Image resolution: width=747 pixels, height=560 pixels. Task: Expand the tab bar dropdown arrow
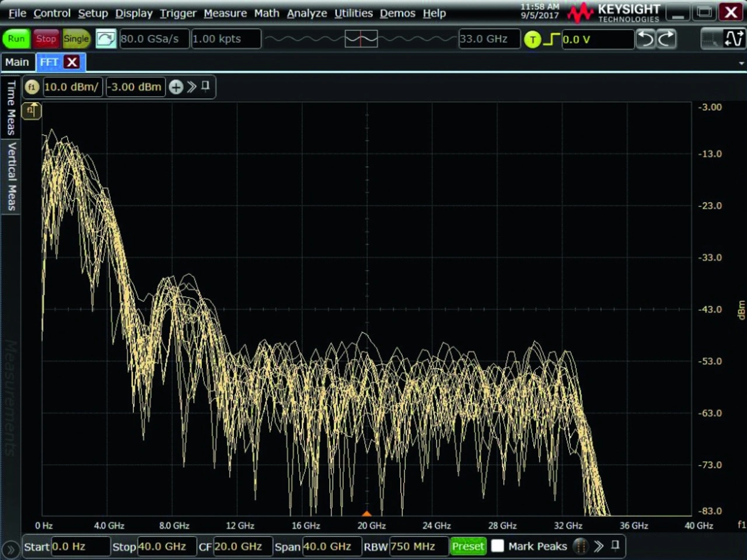[741, 63]
